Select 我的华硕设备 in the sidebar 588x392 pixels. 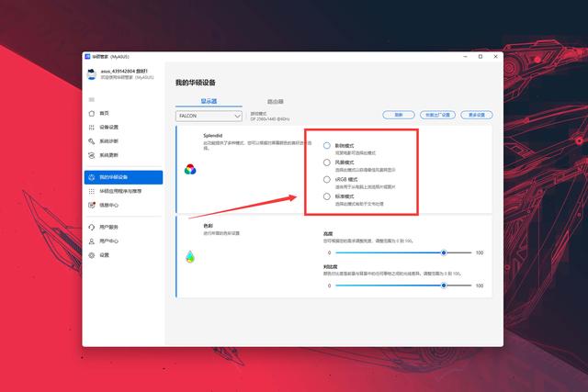pos(123,177)
